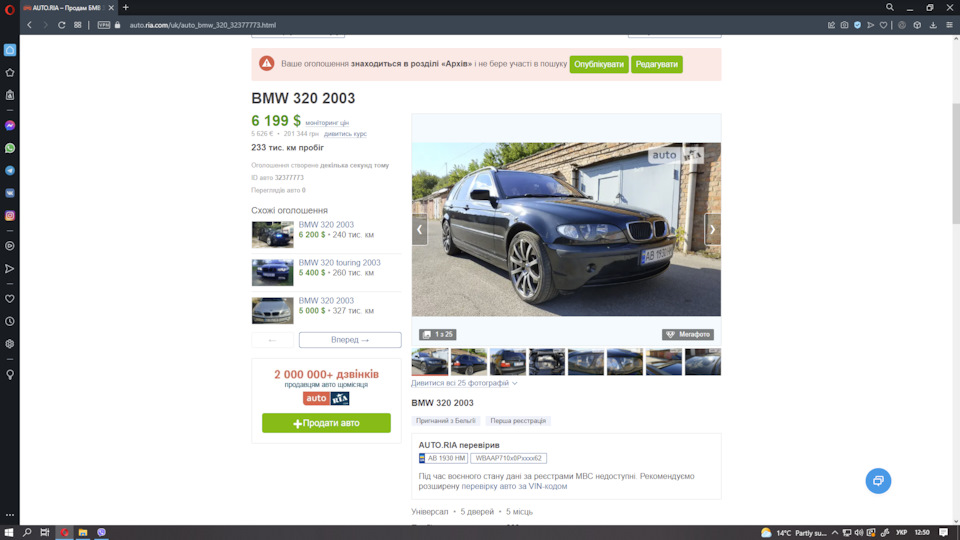
Task: Open sidebar three-dots more menu
Action: tap(10, 515)
